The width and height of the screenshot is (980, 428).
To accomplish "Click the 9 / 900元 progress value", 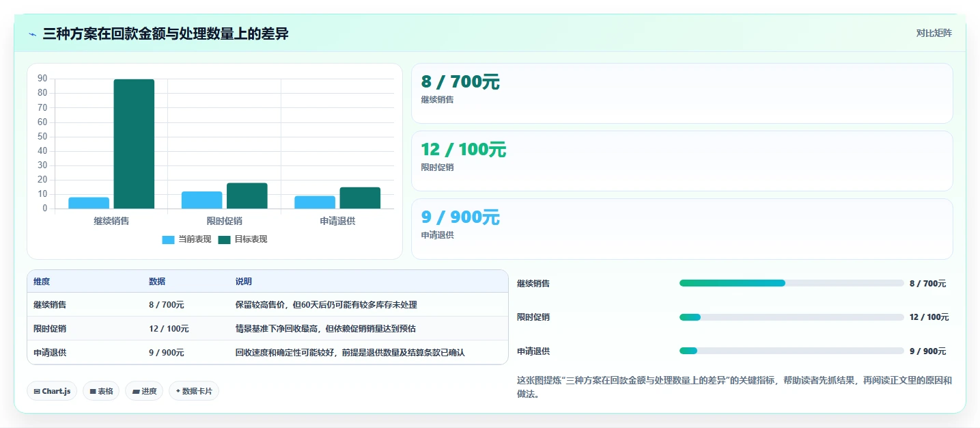I will tap(927, 351).
